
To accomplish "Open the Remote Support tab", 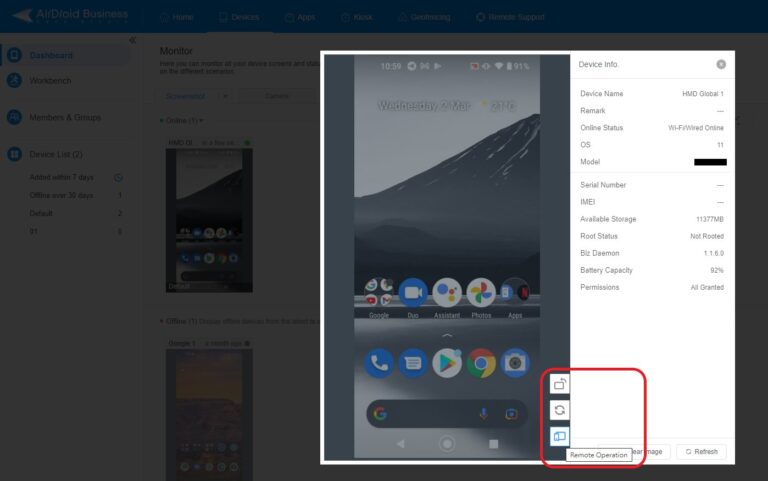I will click(510, 17).
